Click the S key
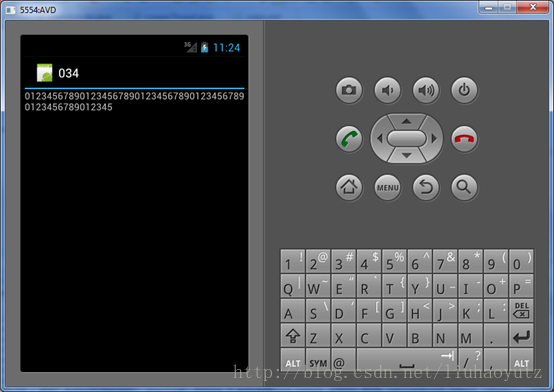 click(318, 310)
